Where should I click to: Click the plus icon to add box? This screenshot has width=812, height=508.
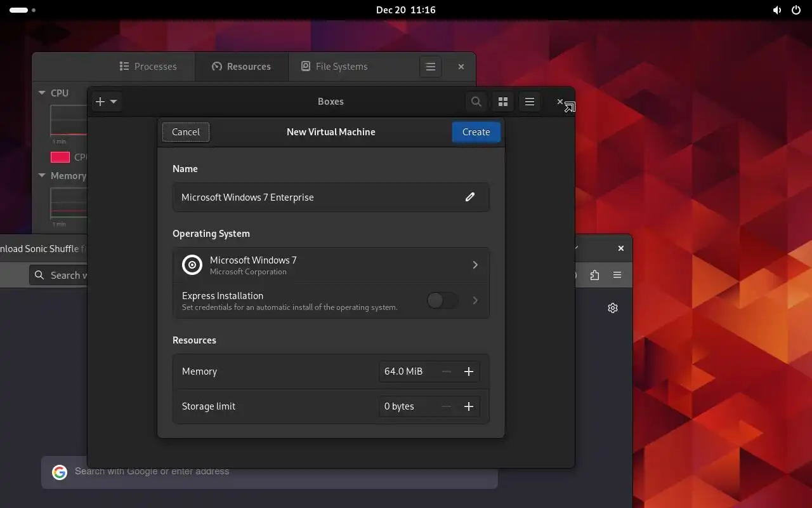(100, 102)
